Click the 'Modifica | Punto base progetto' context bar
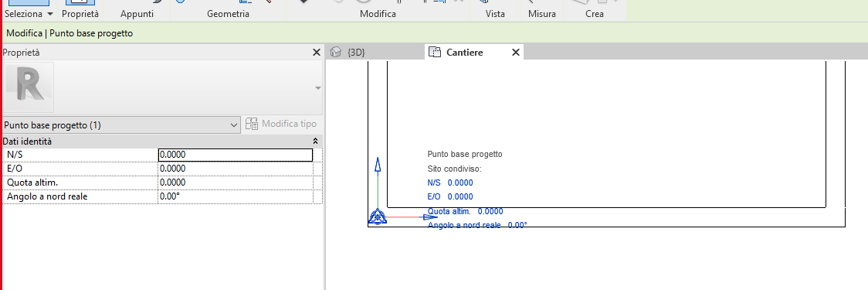Screen dimensions: 868x290 tap(70, 33)
